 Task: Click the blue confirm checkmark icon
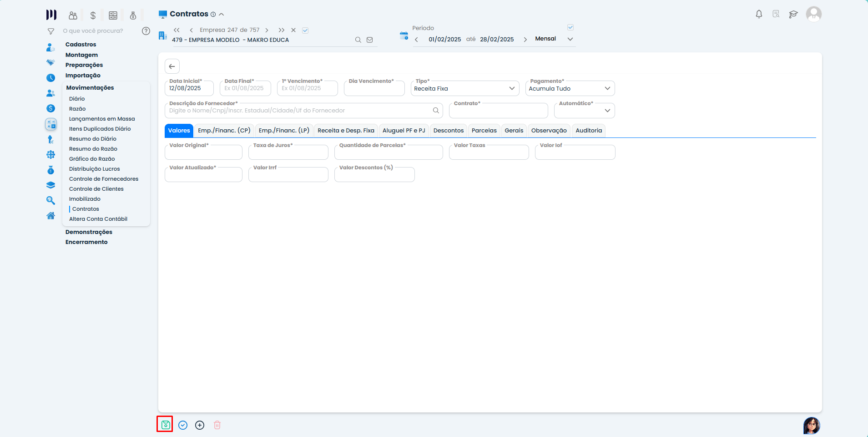(x=183, y=425)
